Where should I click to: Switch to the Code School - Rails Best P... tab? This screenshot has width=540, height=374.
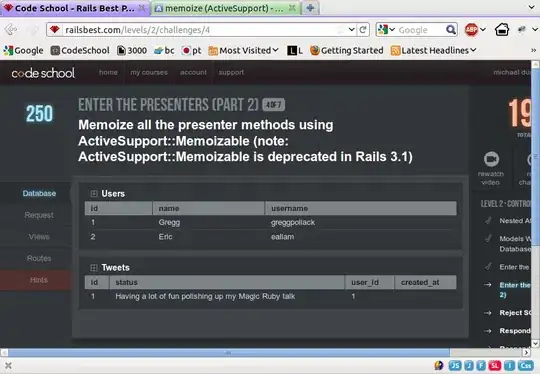[x=74, y=8]
